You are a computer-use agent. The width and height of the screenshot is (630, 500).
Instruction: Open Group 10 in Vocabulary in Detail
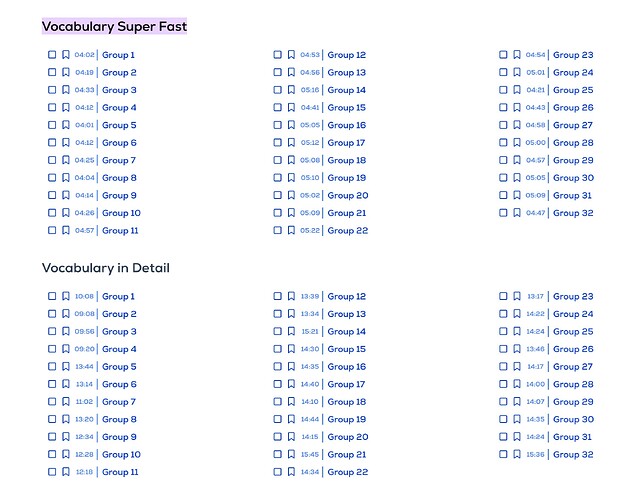[x=121, y=455]
